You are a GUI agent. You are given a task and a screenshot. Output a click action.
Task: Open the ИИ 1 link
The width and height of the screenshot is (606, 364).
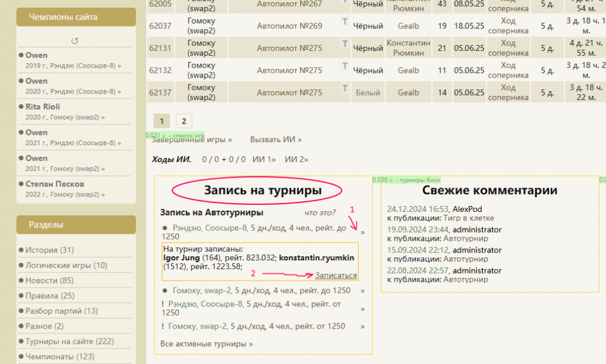264,159
